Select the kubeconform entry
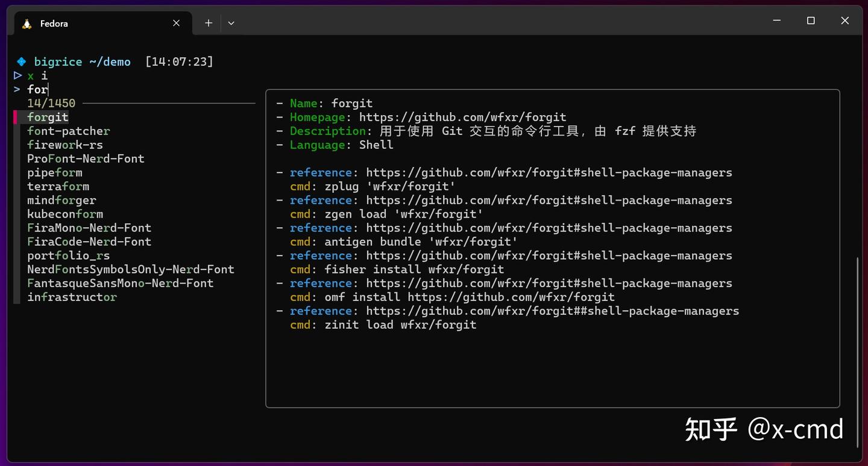 [65, 214]
